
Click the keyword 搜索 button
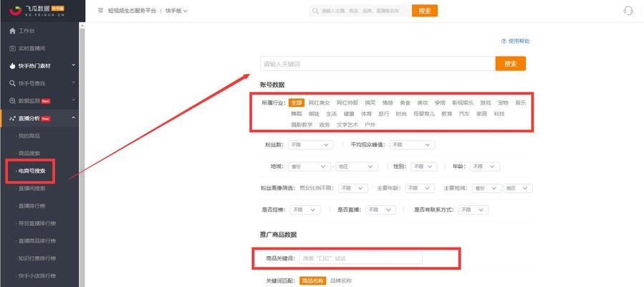[511, 64]
